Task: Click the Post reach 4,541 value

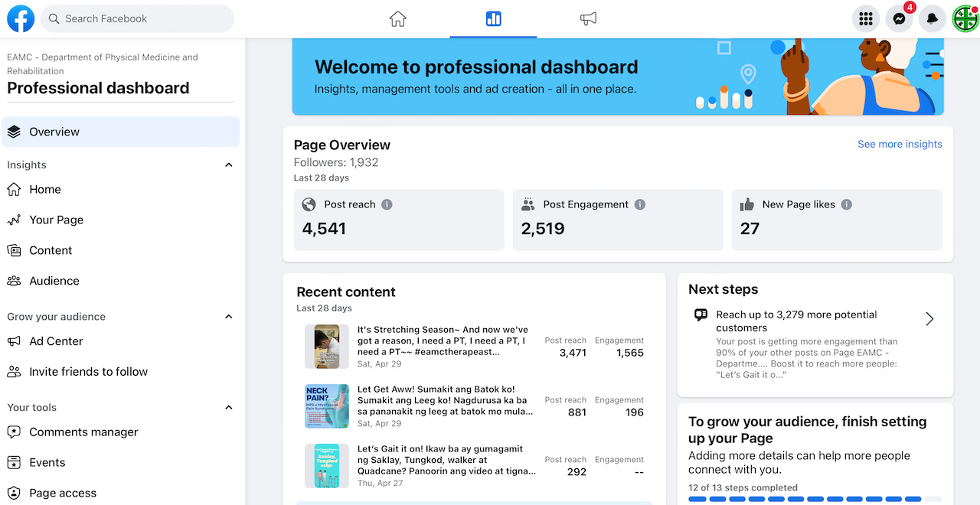Action: pos(324,229)
